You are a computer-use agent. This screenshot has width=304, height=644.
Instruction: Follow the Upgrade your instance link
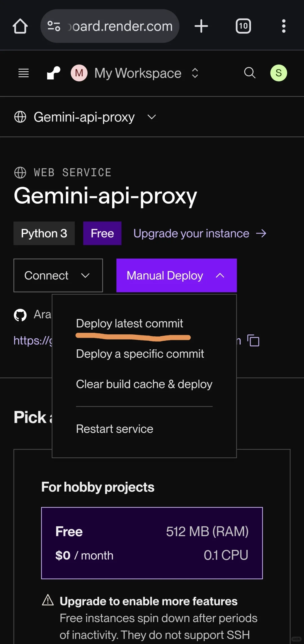(x=200, y=234)
